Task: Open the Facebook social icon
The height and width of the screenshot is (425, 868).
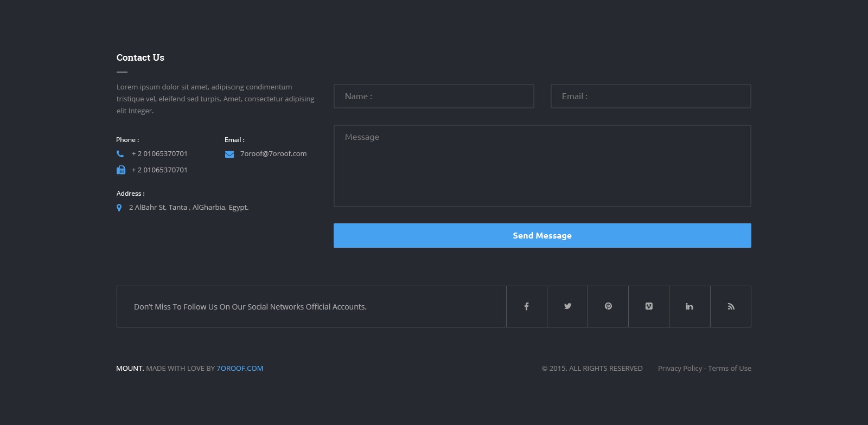Action: point(526,306)
